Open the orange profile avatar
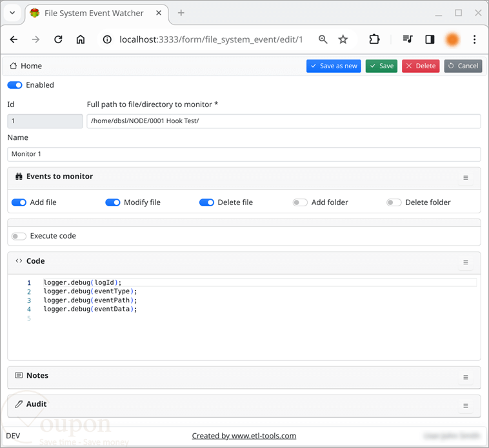489x448 pixels. 452,39
